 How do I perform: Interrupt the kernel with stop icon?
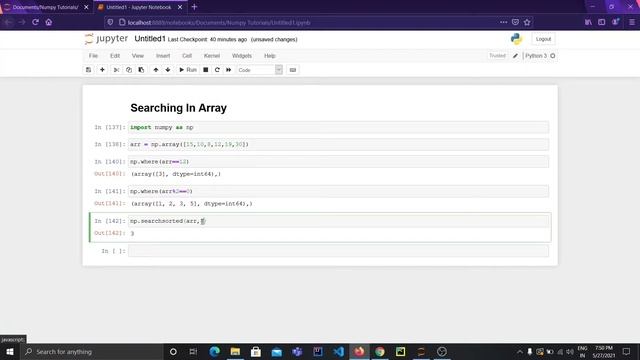206,70
